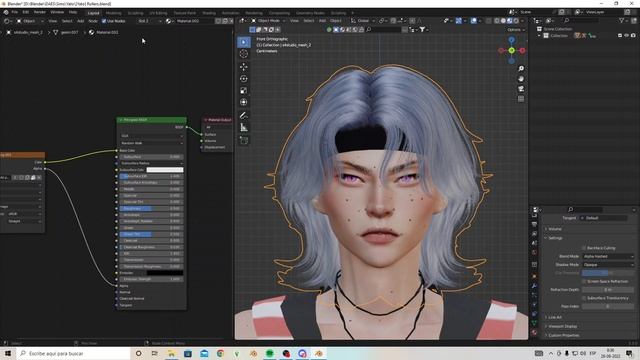Click the viewport zoom magnifier icon

pos(521,69)
